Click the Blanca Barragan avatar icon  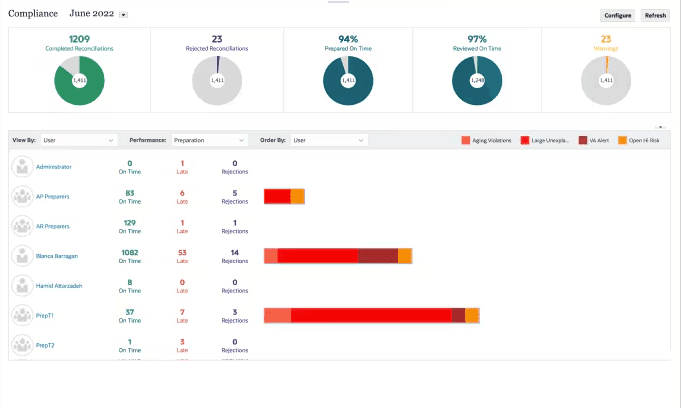(22, 256)
